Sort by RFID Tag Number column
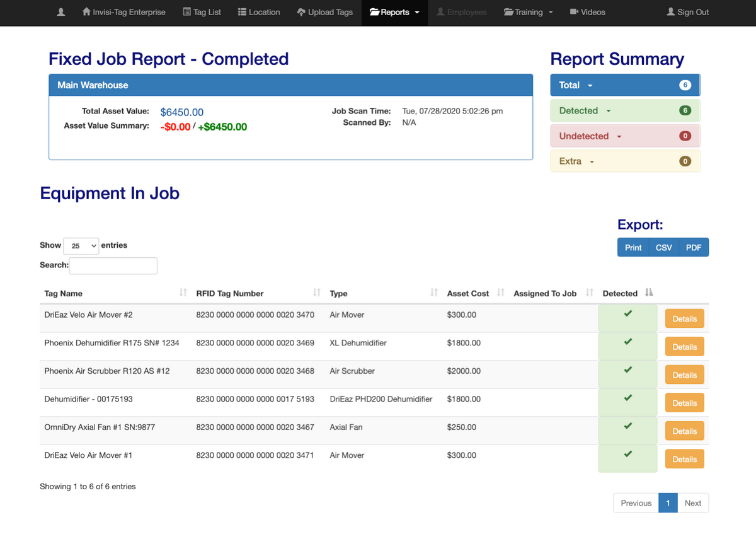The height and width of the screenshot is (551, 756). point(231,293)
